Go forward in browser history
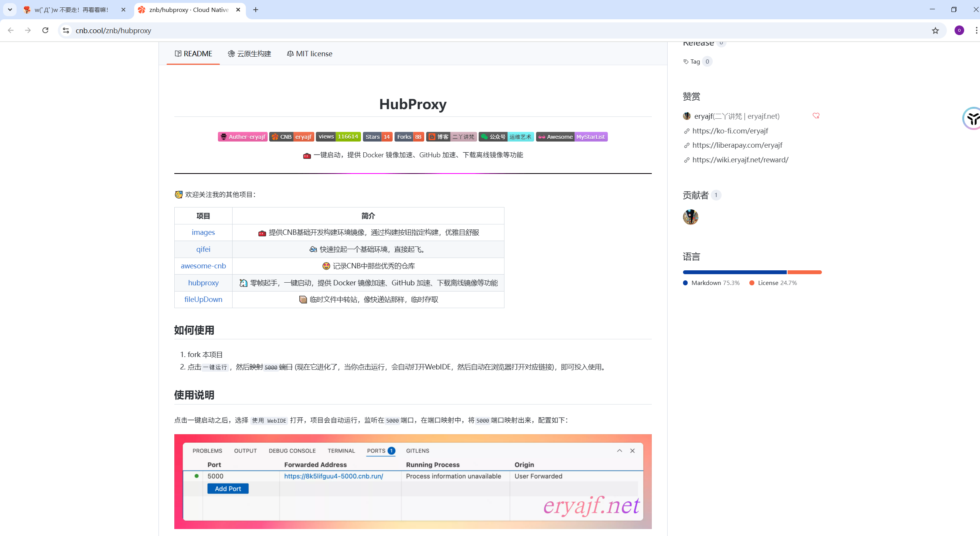This screenshot has height=536, width=980. click(28, 30)
